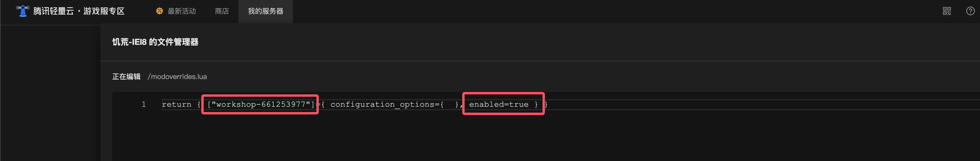Click the 腾讯轻量云·游戏服专区 brand title
The width and height of the screenshot is (980, 161).
tap(79, 11)
